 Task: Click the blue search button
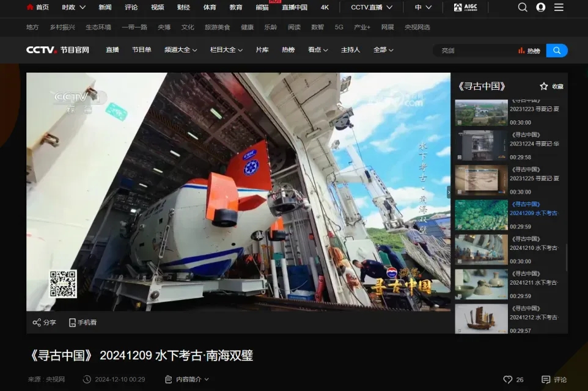point(556,50)
